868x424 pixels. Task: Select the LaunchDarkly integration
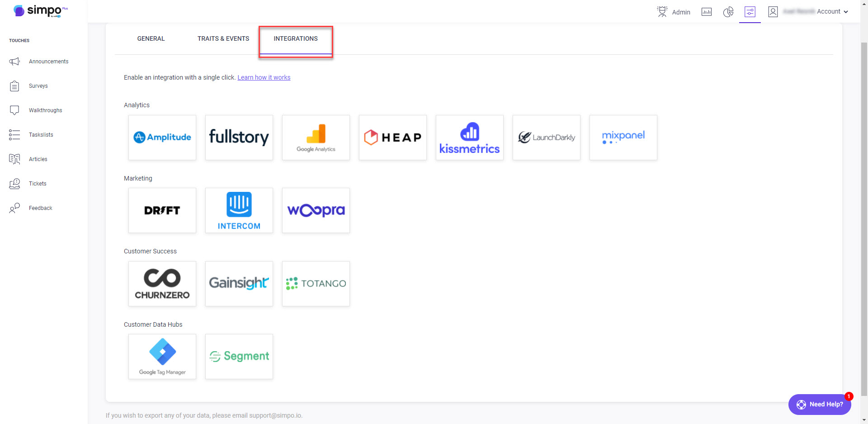pyautogui.click(x=547, y=138)
